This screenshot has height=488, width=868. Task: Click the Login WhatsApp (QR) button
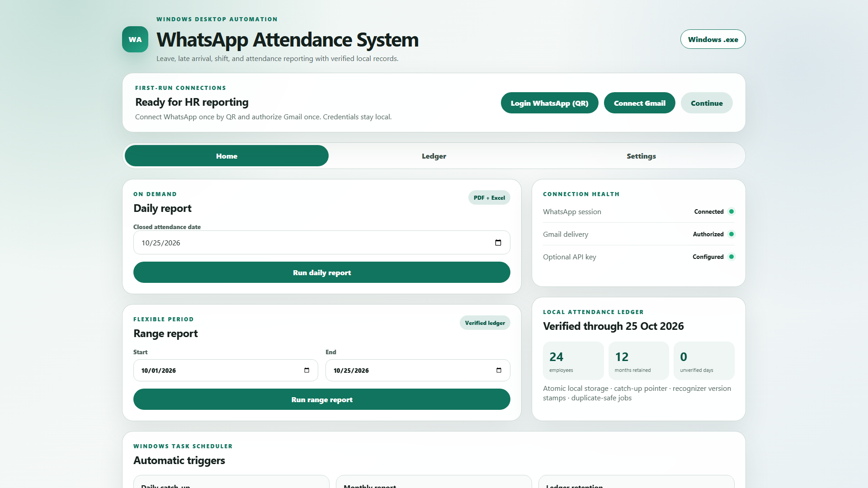point(549,103)
